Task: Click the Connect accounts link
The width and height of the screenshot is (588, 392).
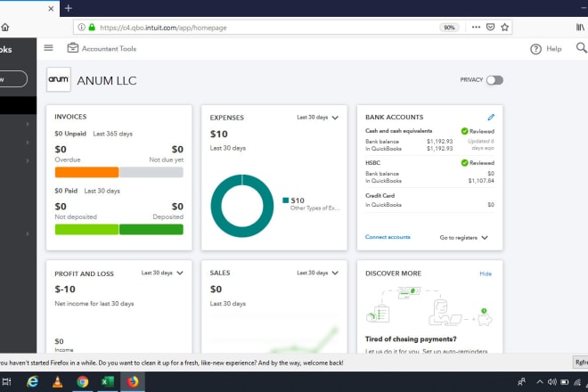Action: click(x=388, y=238)
